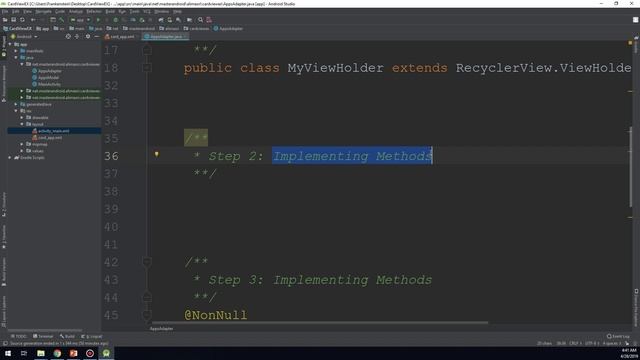Click the editor horizontal scrollbar
The image size is (640, 360).
320,322
